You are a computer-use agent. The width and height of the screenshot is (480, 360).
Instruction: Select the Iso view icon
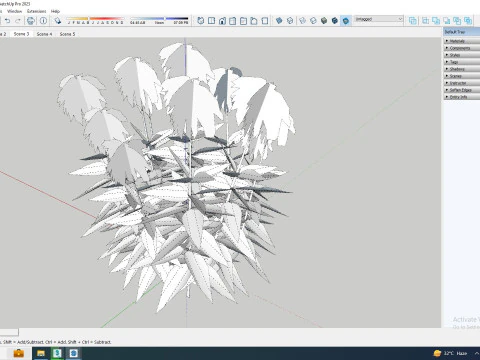point(200,21)
